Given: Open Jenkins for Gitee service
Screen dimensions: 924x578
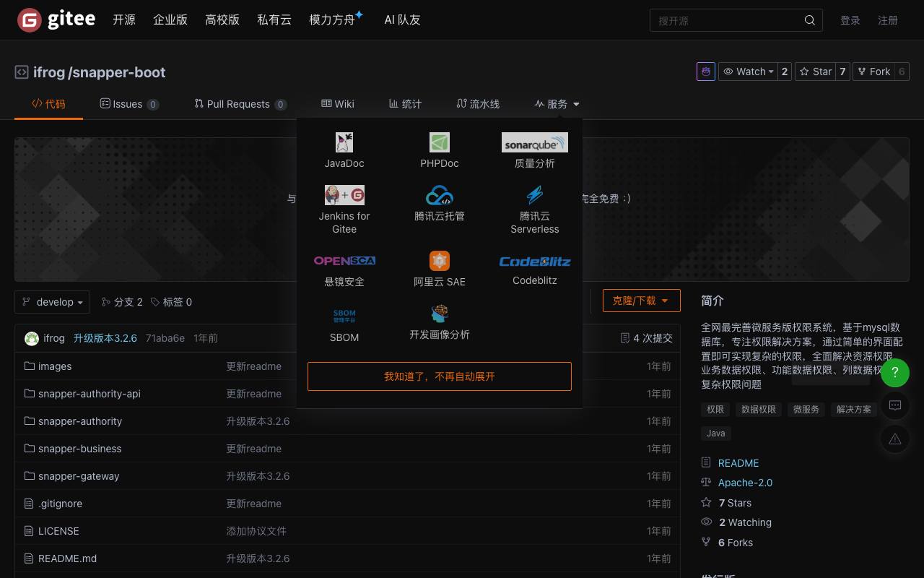Looking at the screenshot, I should point(344,195).
